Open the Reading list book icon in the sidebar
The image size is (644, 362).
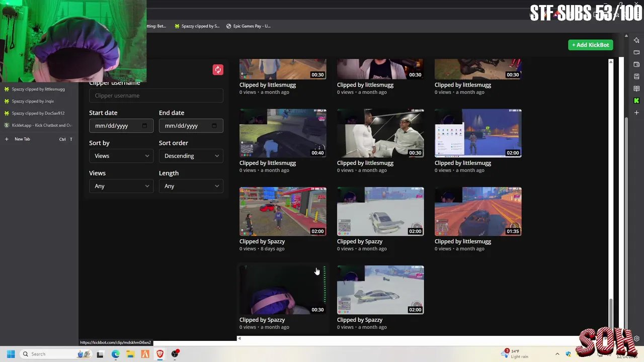(636, 88)
